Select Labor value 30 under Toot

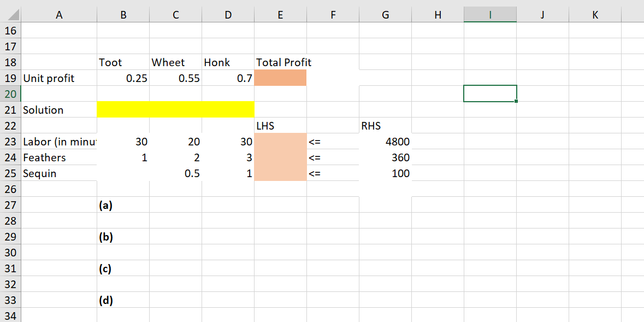click(123, 142)
